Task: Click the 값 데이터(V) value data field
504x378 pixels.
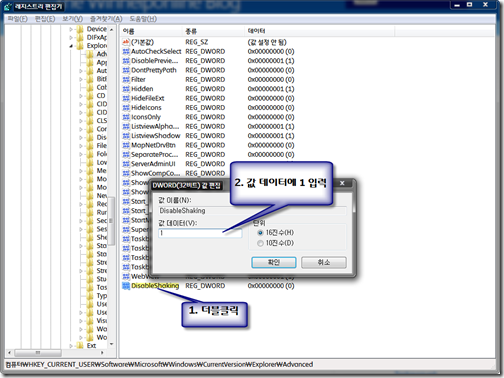Action: coord(200,233)
